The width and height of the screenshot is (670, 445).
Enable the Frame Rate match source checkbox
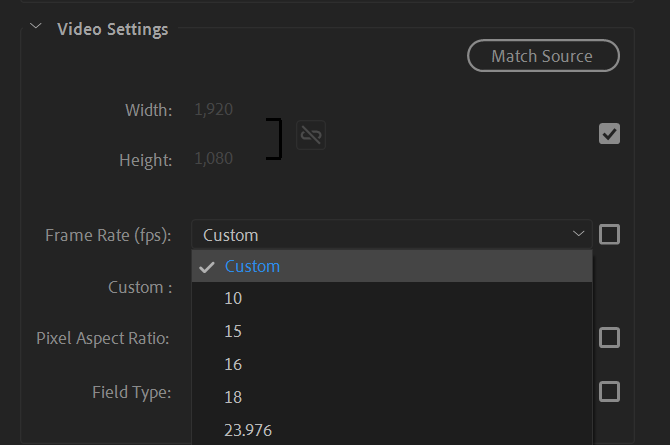pos(609,235)
